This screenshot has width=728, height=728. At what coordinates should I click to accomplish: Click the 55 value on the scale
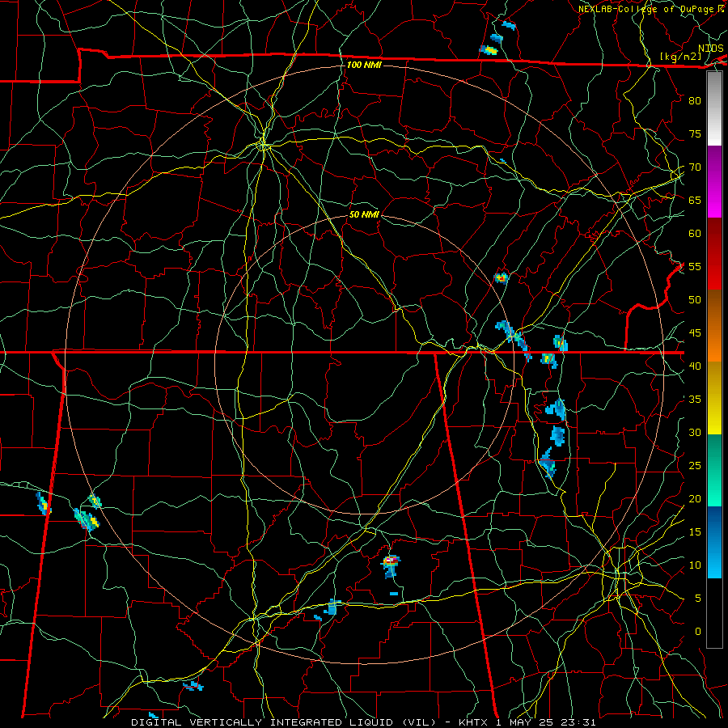tap(695, 266)
